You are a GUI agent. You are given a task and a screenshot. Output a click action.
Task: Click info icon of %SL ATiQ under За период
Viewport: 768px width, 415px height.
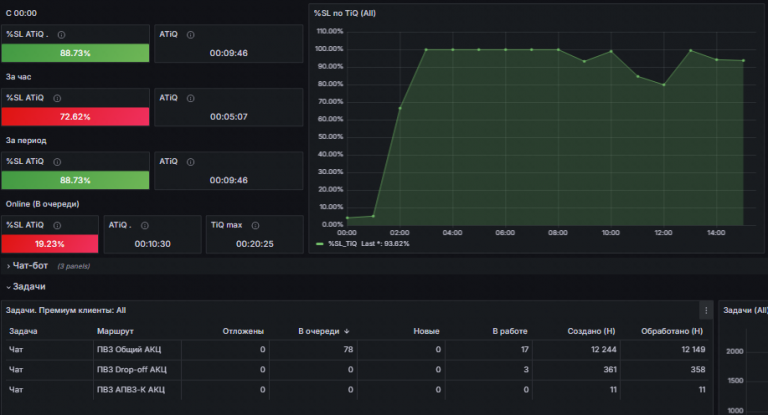57,162
